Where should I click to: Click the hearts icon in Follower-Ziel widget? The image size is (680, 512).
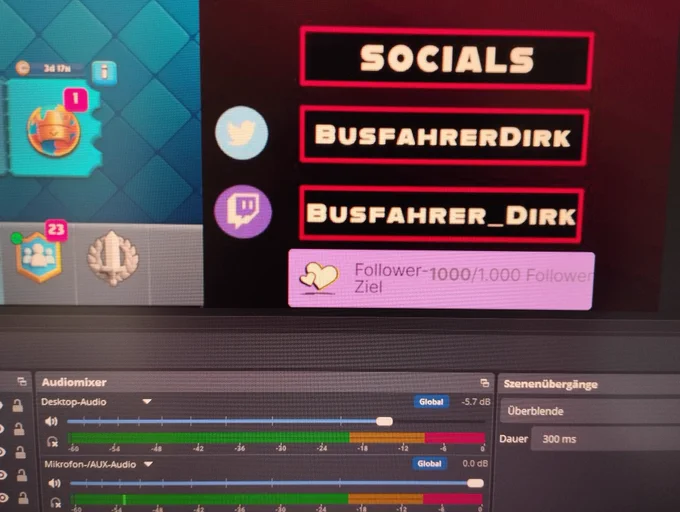point(320,276)
